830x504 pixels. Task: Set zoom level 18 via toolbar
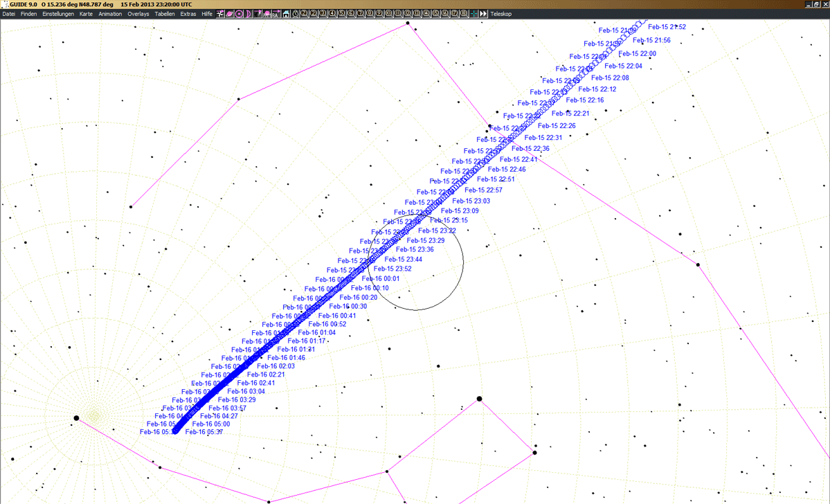pyautogui.click(x=463, y=14)
